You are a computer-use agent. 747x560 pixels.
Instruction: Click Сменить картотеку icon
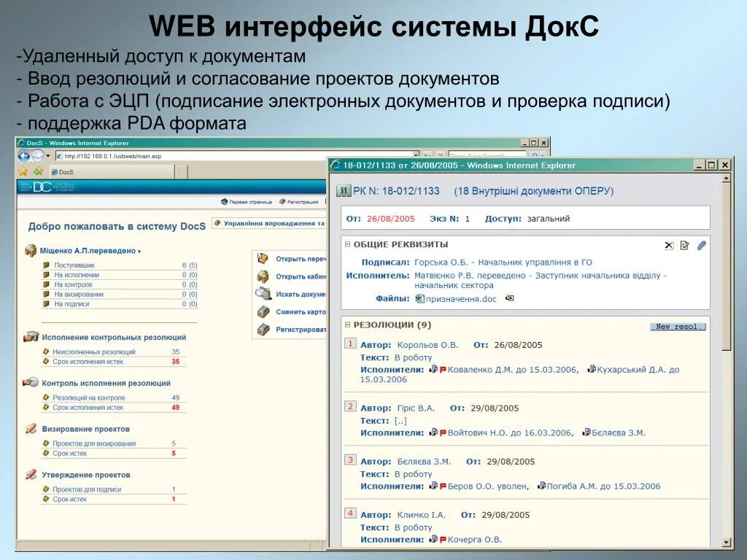(263, 311)
